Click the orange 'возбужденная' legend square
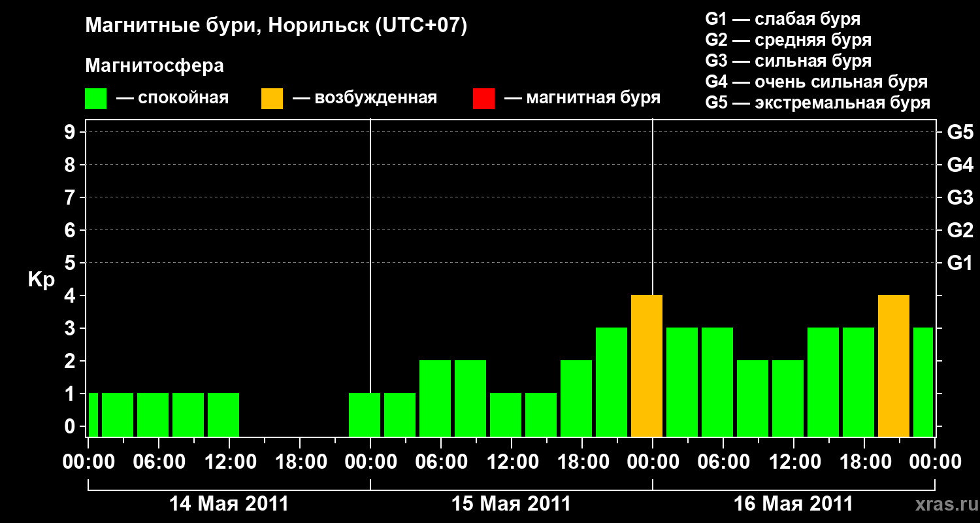Viewport: 980px width, 523px height. 272,99
